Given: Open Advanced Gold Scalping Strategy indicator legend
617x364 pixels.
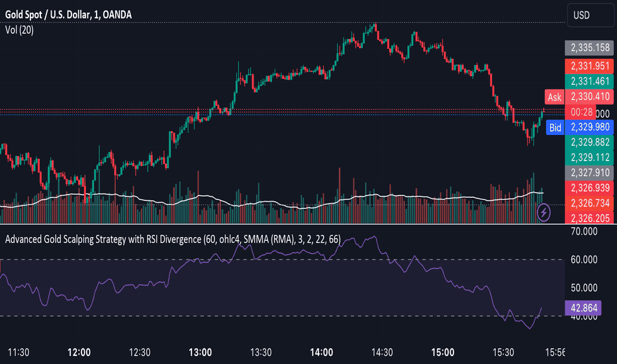Looking at the screenshot, I should tap(173, 240).
